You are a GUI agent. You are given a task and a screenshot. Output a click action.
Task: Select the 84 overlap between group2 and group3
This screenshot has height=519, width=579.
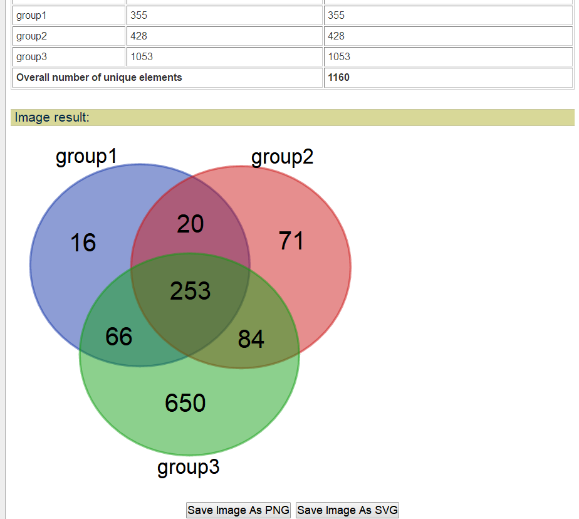tap(251, 339)
